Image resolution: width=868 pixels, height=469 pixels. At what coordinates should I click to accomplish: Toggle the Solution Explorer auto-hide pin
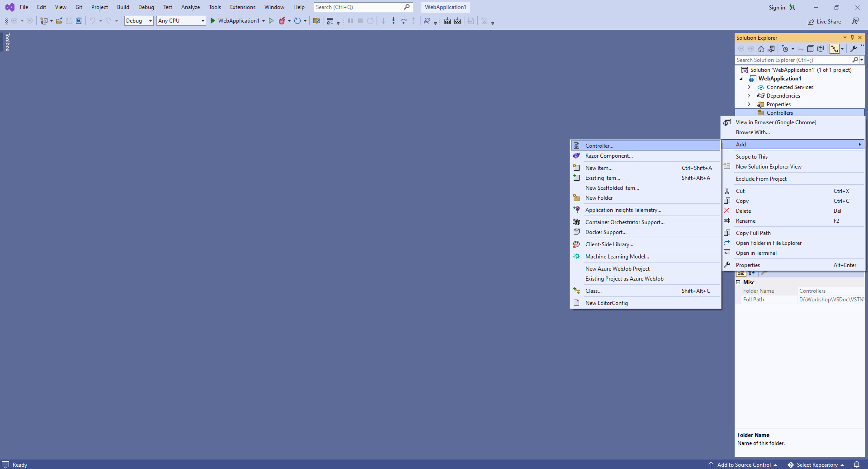click(x=852, y=38)
